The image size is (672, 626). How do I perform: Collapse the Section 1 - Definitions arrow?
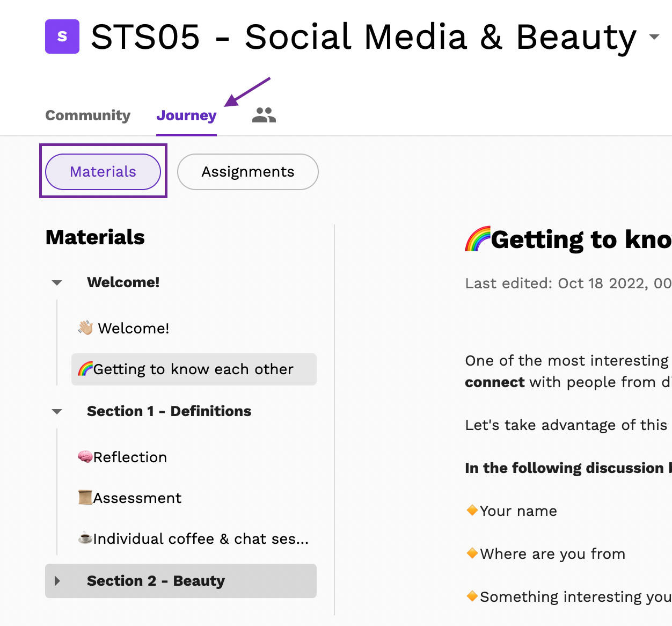point(57,411)
